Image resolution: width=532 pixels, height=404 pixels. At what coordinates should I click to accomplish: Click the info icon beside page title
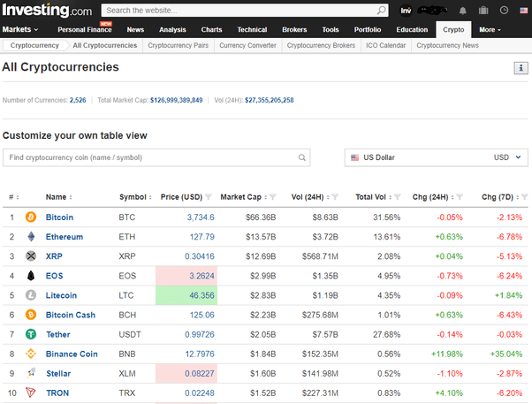521,68
